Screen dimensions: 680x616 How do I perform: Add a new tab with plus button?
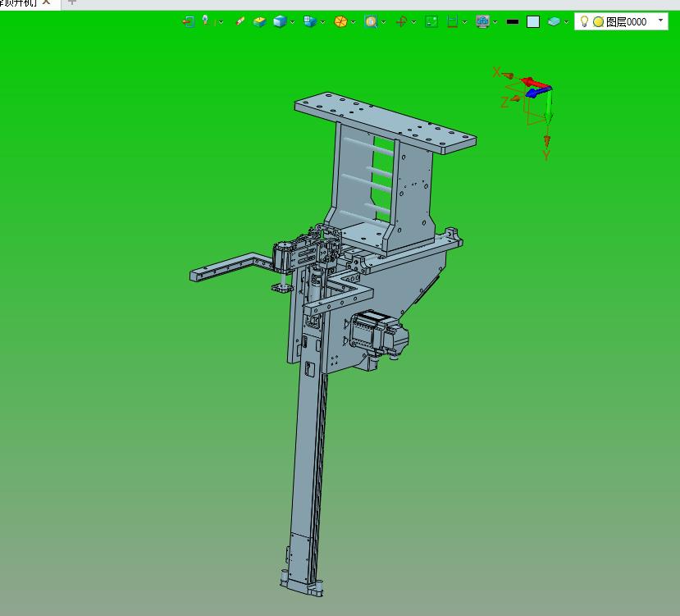tap(72, 2)
